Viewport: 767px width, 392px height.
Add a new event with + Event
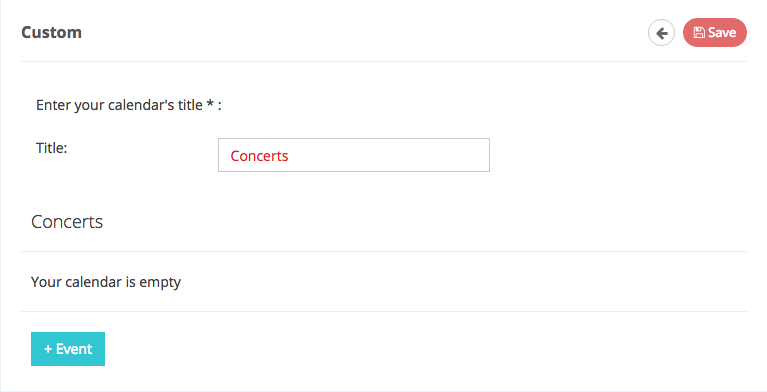tap(68, 349)
